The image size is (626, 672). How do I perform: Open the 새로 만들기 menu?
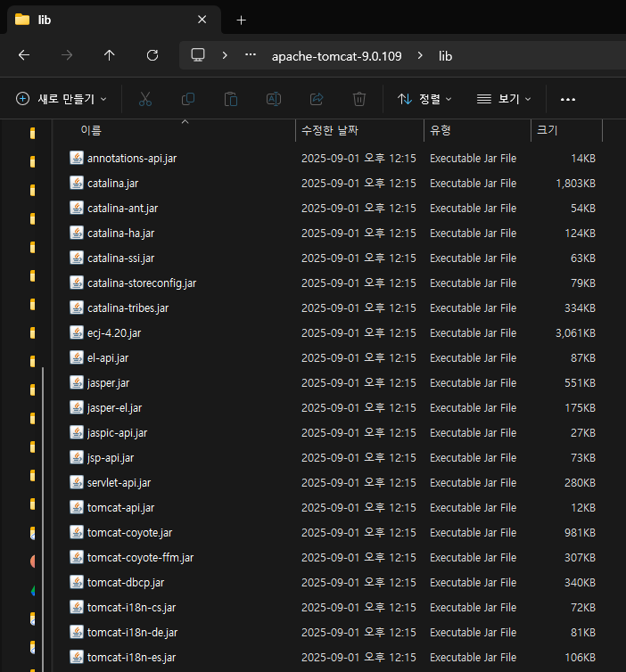pyautogui.click(x=62, y=99)
